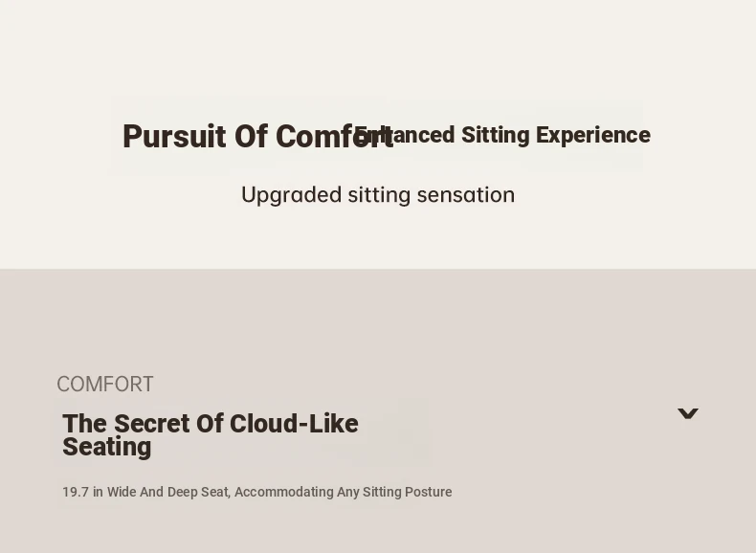Select 'Accommodating Any Sitting Posture' text

pos(344,492)
